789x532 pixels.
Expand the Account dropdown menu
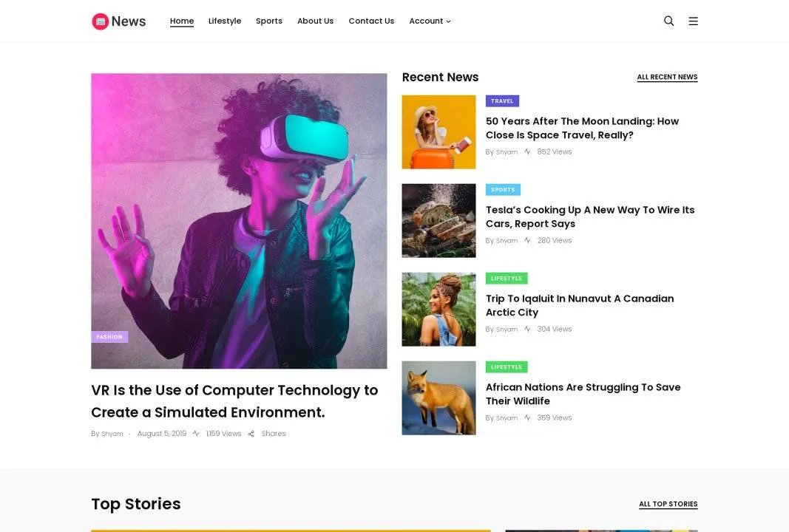click(x=430, y=21)
